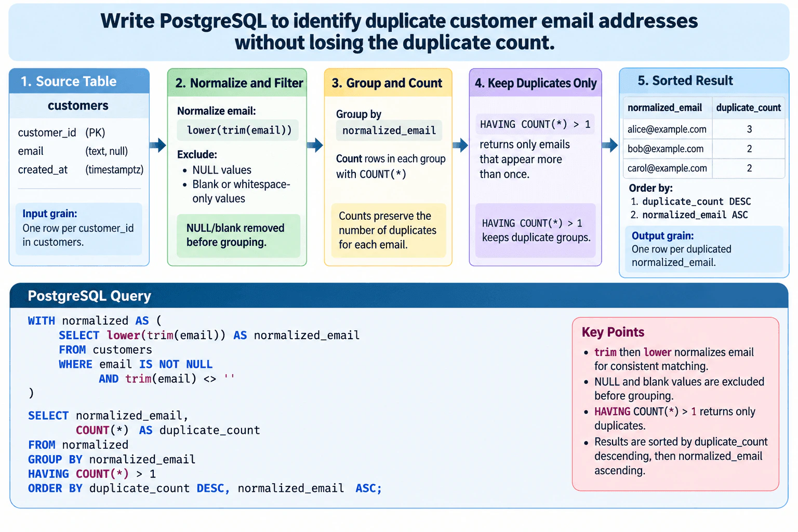The height and width of the screenshot is (532, 798).
Task: Select the "GROUP BY normalized_email" query line
Action: pyautogui.click(x=112, y=459)
